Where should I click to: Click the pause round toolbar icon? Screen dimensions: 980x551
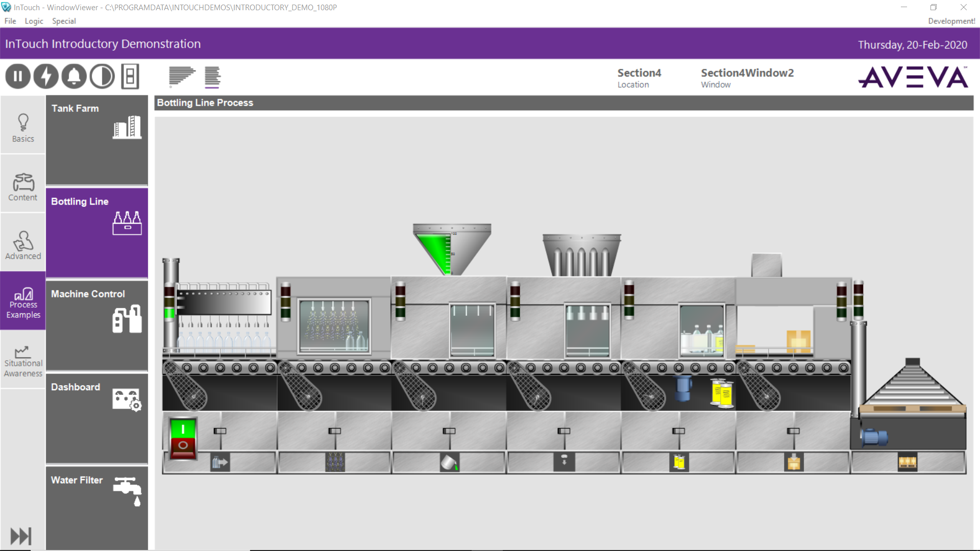coord(18,77)
